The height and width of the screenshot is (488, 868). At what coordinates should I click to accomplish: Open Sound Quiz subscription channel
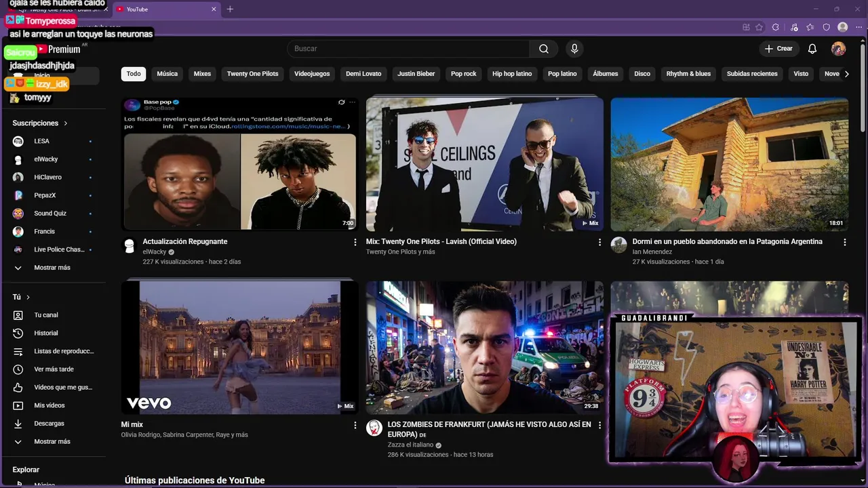(x=53, y=213)
